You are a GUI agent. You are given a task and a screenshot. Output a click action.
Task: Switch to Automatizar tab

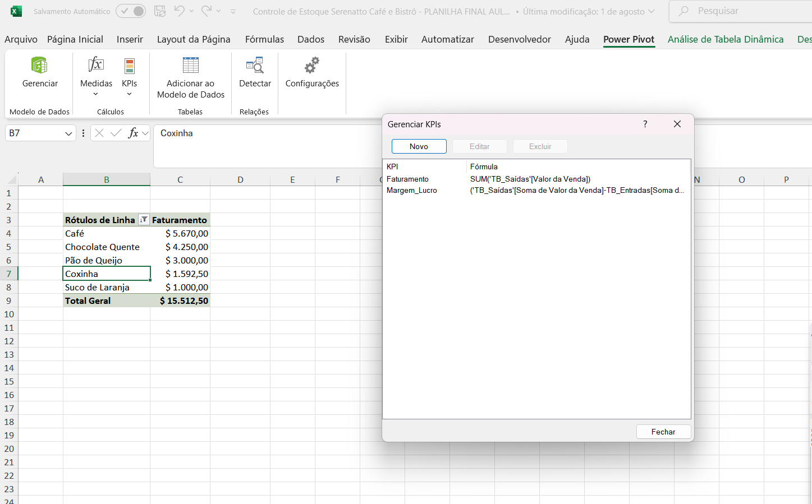[448, 39]
